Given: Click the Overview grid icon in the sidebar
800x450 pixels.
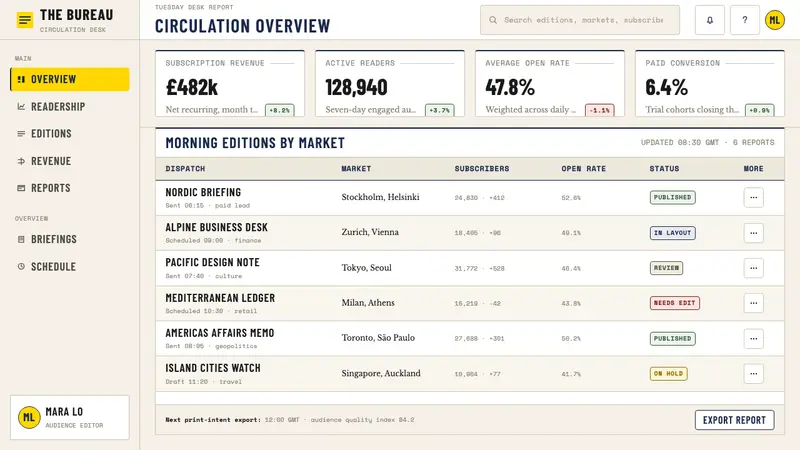Looking at the screenshot, I should coord(21,79).
